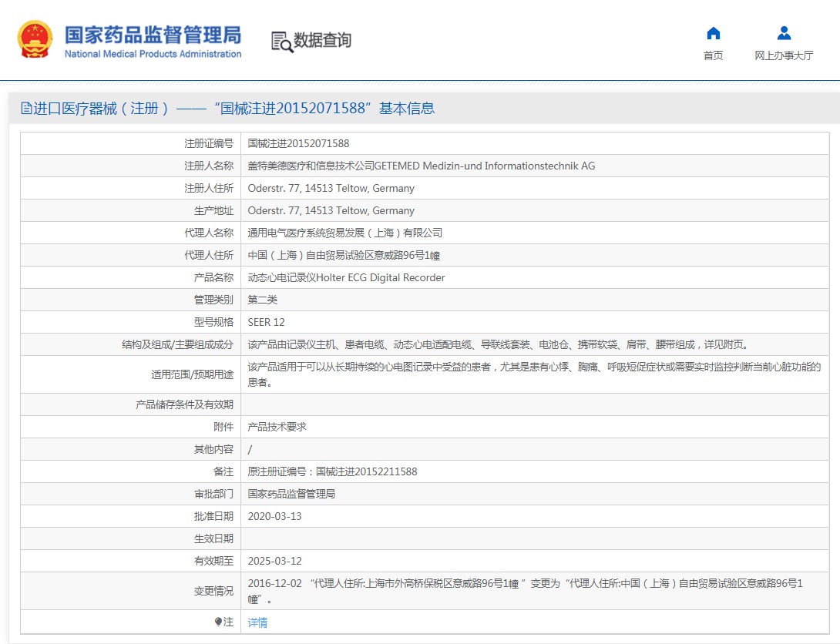This screenshot has width=840, height=644.
Task: Open the 首页 home icon
Action: point(713,33)
